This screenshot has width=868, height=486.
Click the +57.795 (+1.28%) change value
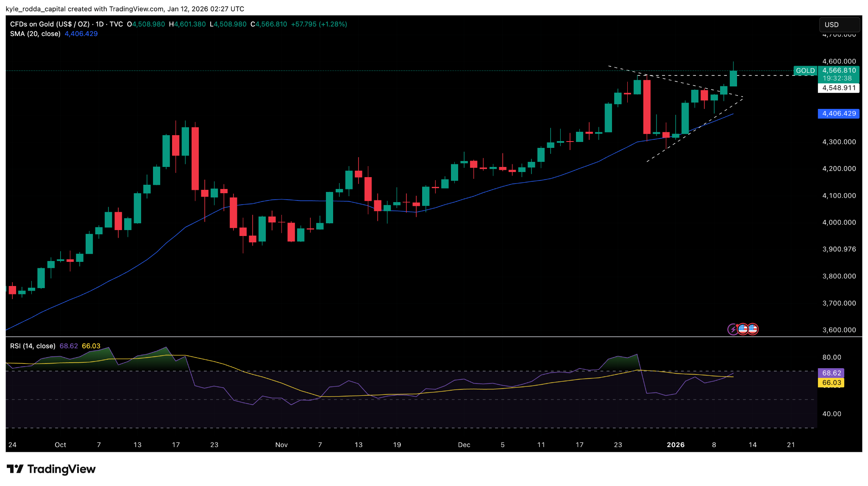pyautogui.click(x=319, y=24)
